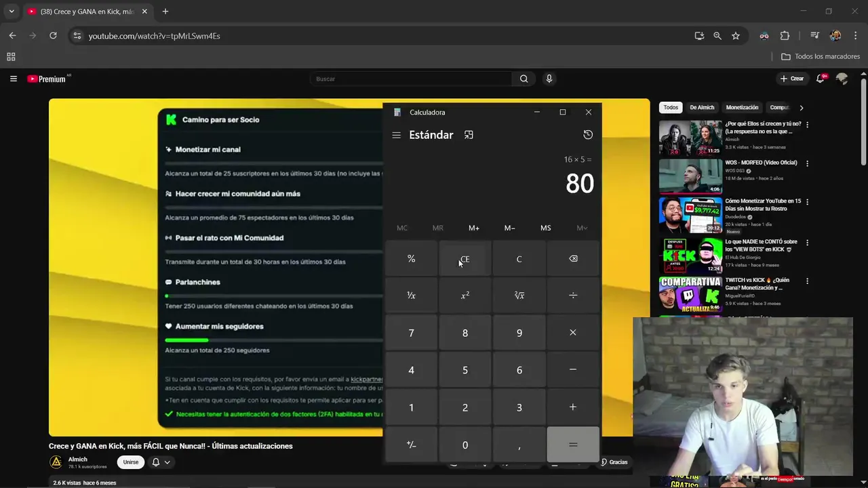Image resolution: width=868 pixels, height=488 pixels.
Task: Click the browser back arrow
Action: pyautogui.click(x=12, y=35)
